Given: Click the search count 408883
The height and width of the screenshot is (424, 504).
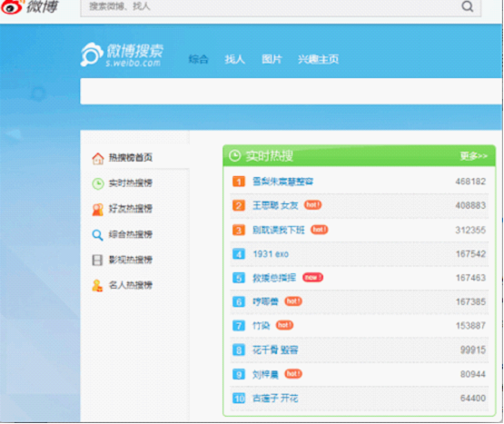Looking at the screenshot, I should click(470, 205).
